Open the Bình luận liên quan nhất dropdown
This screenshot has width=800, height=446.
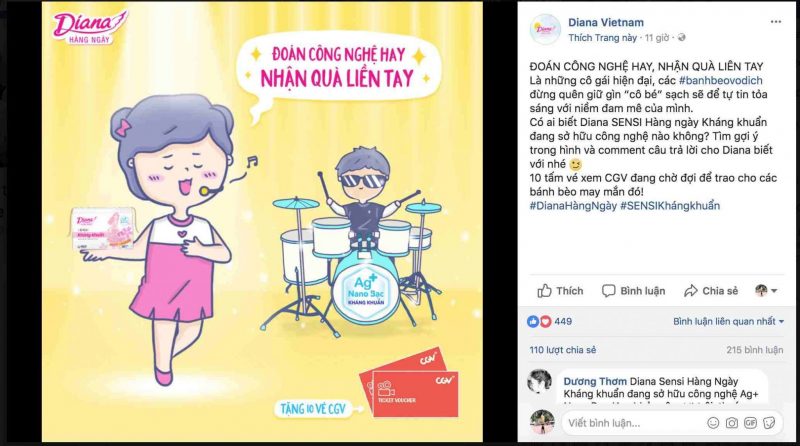tap(729, 321)
